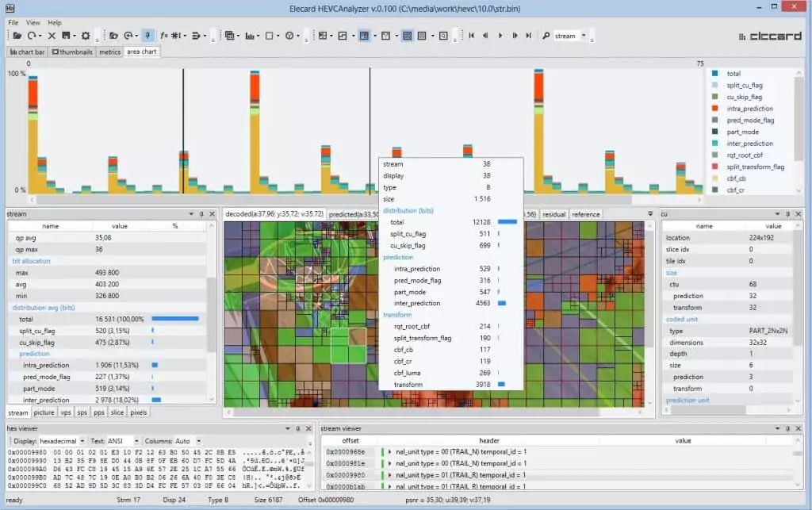This screenshot has width=812, height=510.
Task: Click the second-folder open icon
Action: click(113, 36)
